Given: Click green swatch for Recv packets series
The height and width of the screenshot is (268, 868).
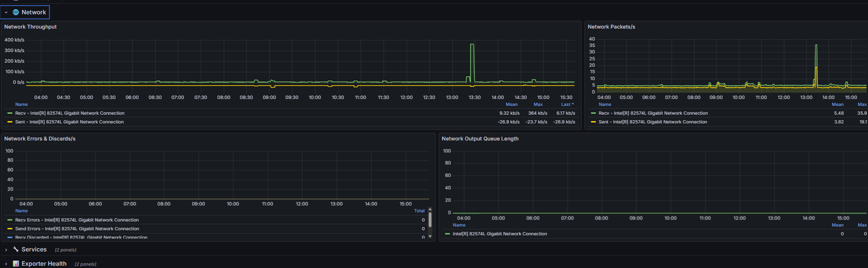Looking at the screenshot, I should [593, 113].
